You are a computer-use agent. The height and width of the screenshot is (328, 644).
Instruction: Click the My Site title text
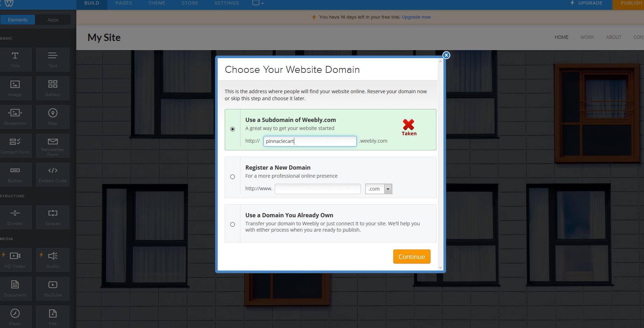click(x=104, y=37)
